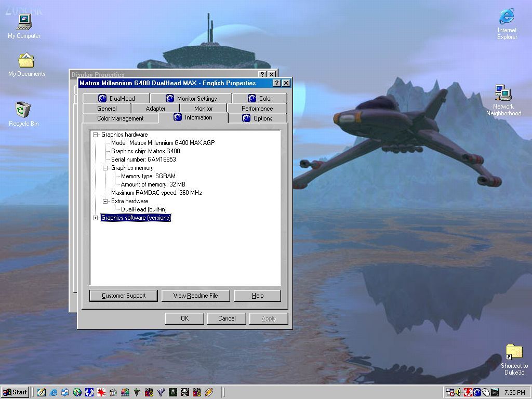Image resolution: width=532 pixels, height=399 pixels.
Task: Click the Internet Explorer quick launch icon
Action: point(53,392)
